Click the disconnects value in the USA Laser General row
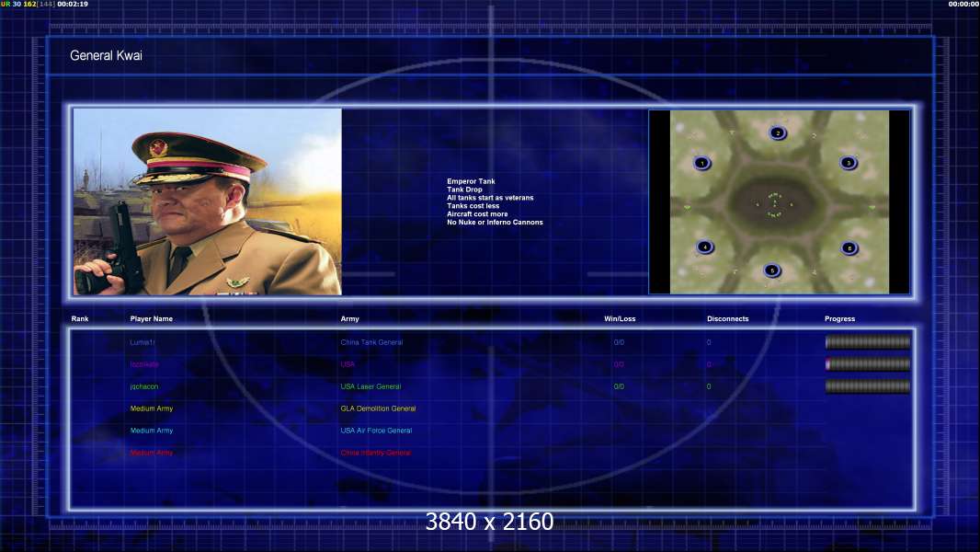The image size is (980, 552). click(x=709, y=387)
